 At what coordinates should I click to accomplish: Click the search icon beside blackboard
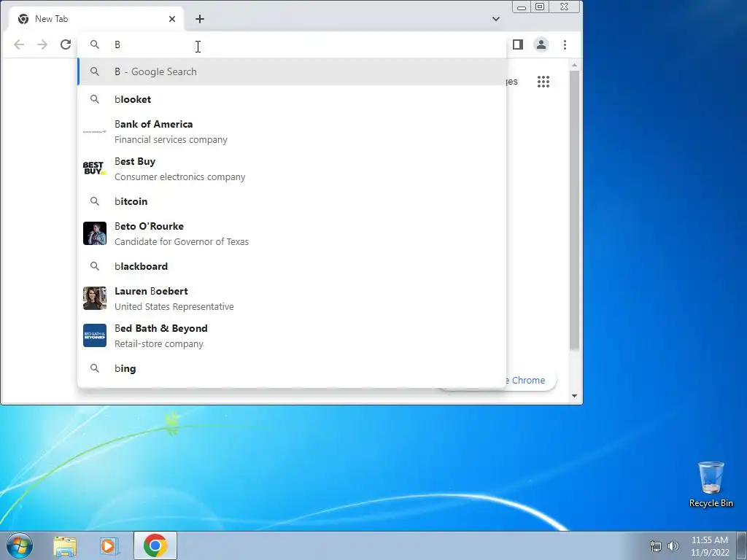[x=95, y=266]
